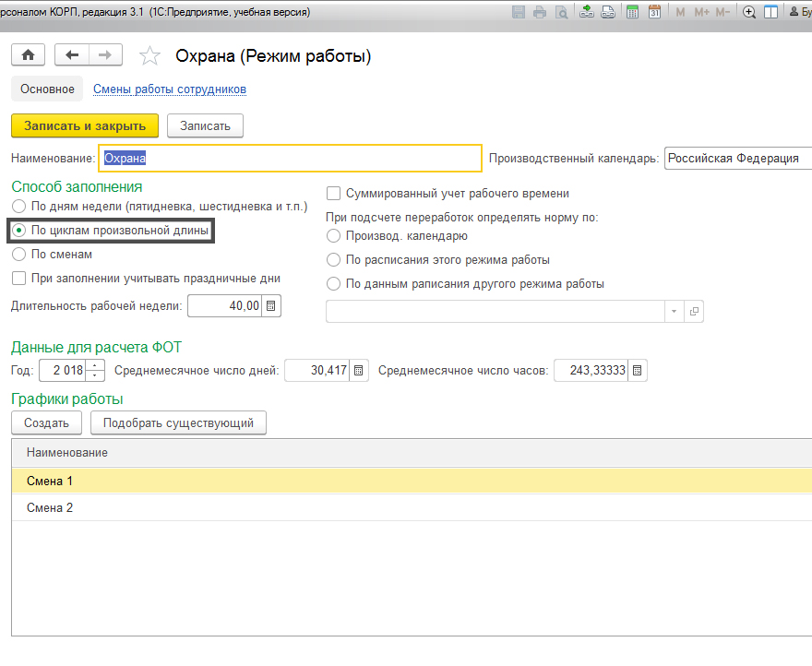
Task: Open print preview magnifier document icon
Action: click(x=561, y=12)
